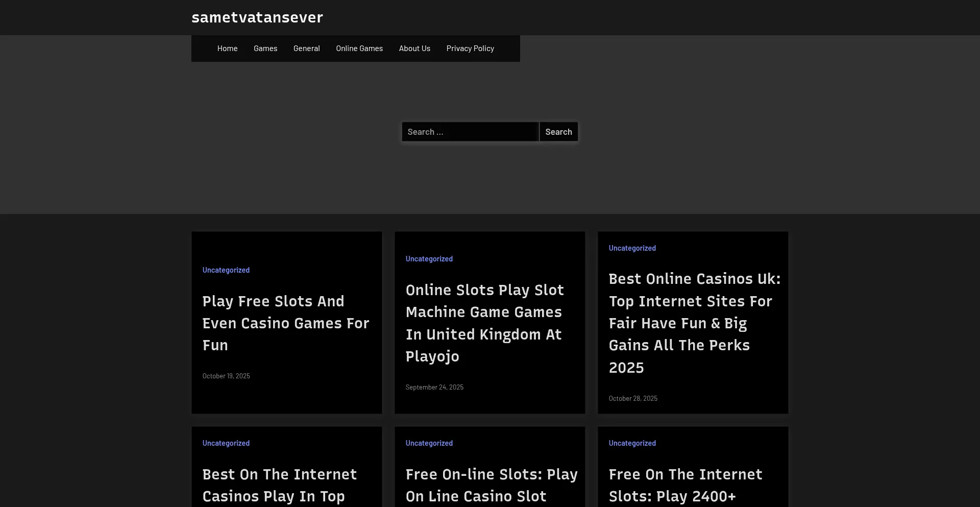Click the October 19, 2025 post date
The height and width of the screenshot is (507, 980).
226,376
